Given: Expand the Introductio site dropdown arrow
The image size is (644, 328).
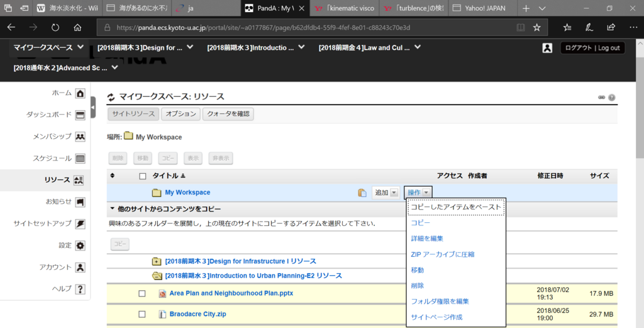Looking at the screenshot, I should pyautogui.click(x=301, y=47).
